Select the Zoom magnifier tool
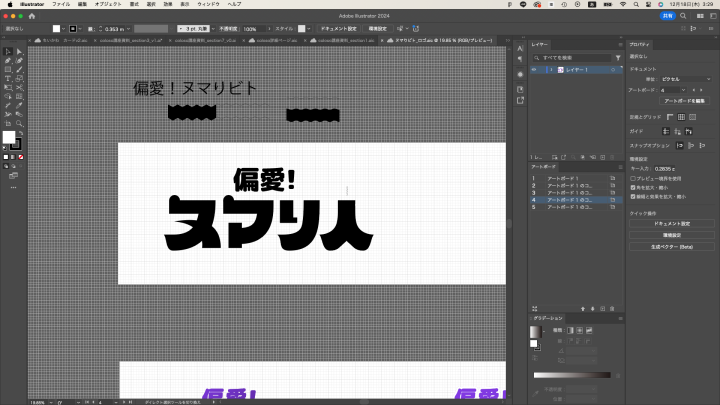The width and height of the screenshot is (720, 405). tap(19, 124)
